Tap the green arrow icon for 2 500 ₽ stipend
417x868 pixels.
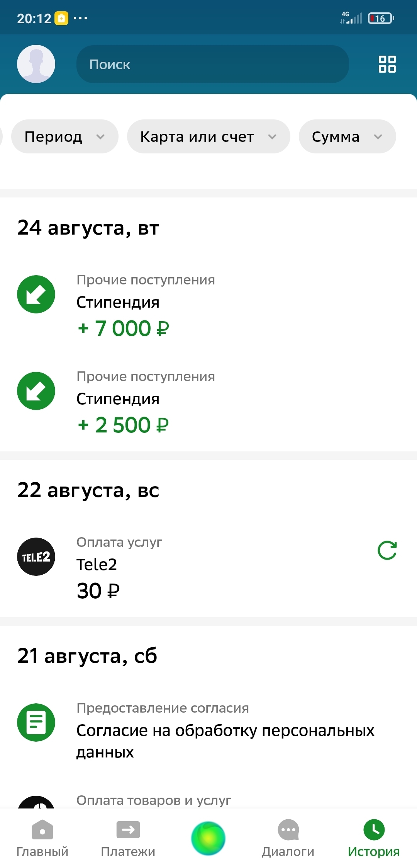point(36,391)
